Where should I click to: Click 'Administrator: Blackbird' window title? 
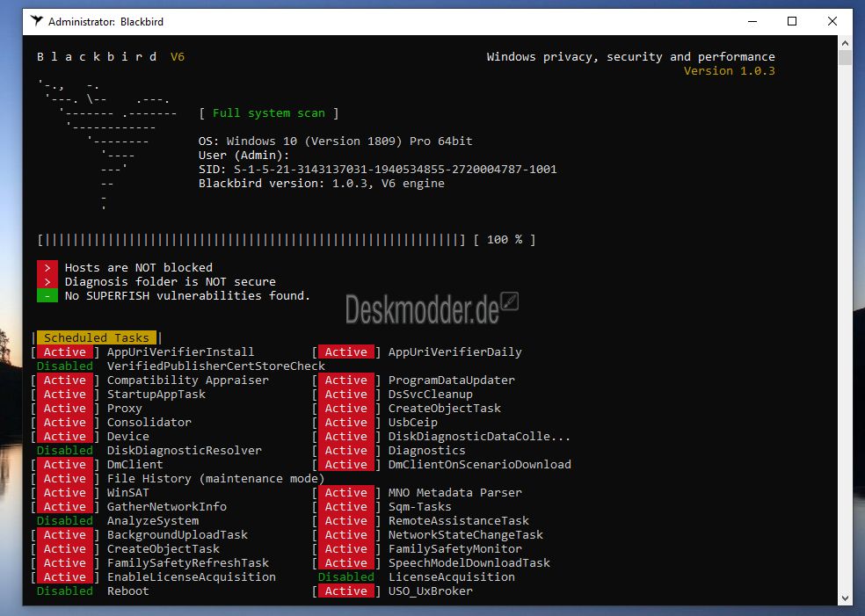coord(105,21)
